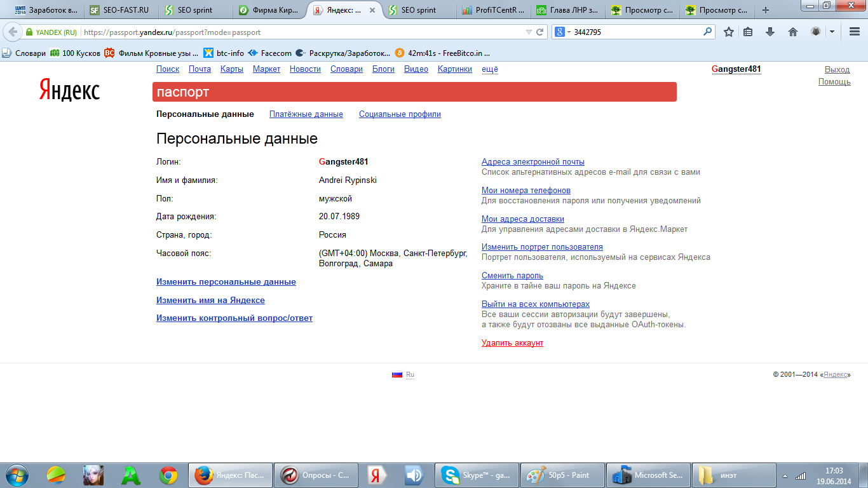868x488 pixels.
Task: Go back using the browser back arrow
Action: click(x=13, y=32)
